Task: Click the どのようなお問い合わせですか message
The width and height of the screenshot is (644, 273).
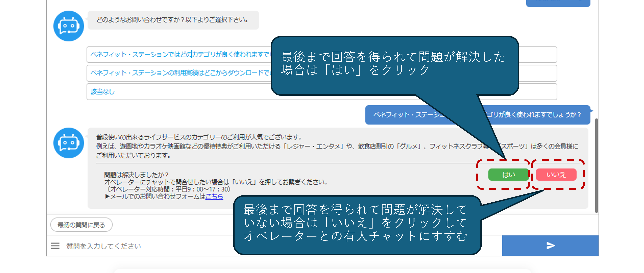Action: click(173, 20)
